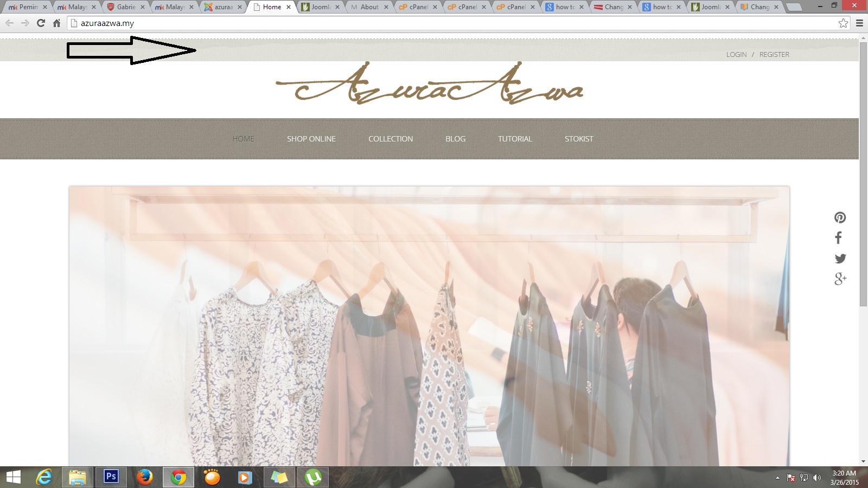Viewport: 868px width, 488px height.
Task: Open a new tab with the new-tab button
Action: (794, 7)
